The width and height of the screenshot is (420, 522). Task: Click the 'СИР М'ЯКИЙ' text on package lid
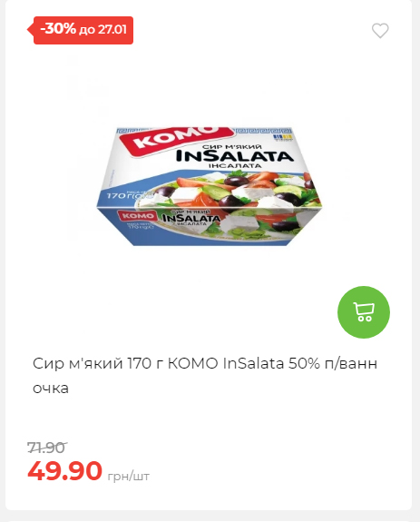[232, 147]
